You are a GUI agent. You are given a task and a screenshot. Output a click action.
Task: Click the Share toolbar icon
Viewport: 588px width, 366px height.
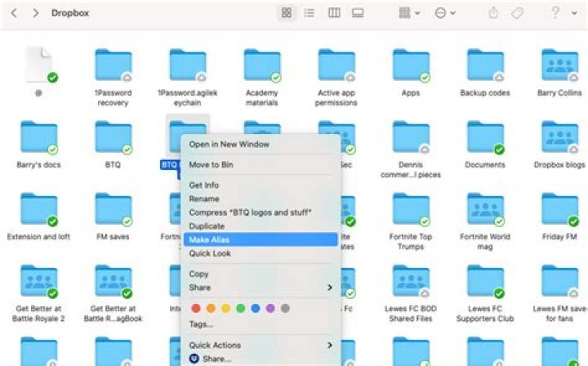(493, 13)
